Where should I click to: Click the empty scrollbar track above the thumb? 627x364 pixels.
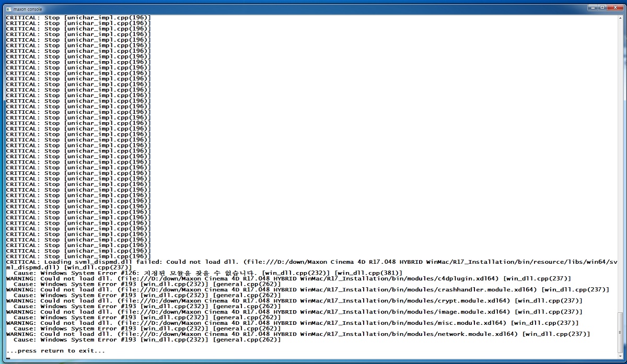620,167
